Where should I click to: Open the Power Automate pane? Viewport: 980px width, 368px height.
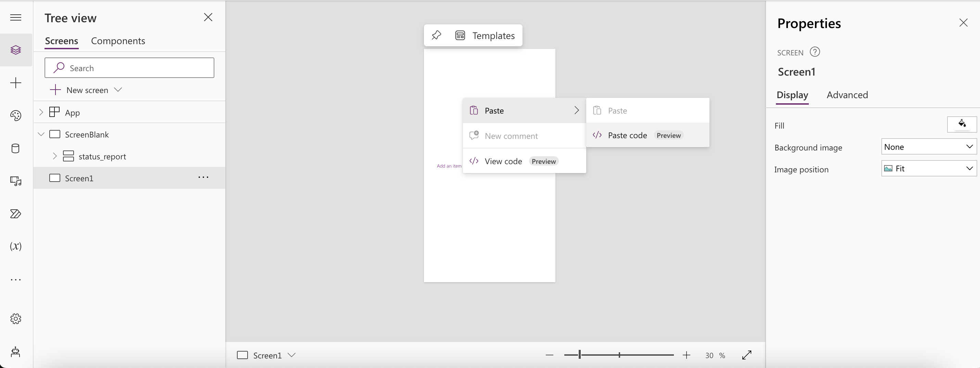(16, 214)
